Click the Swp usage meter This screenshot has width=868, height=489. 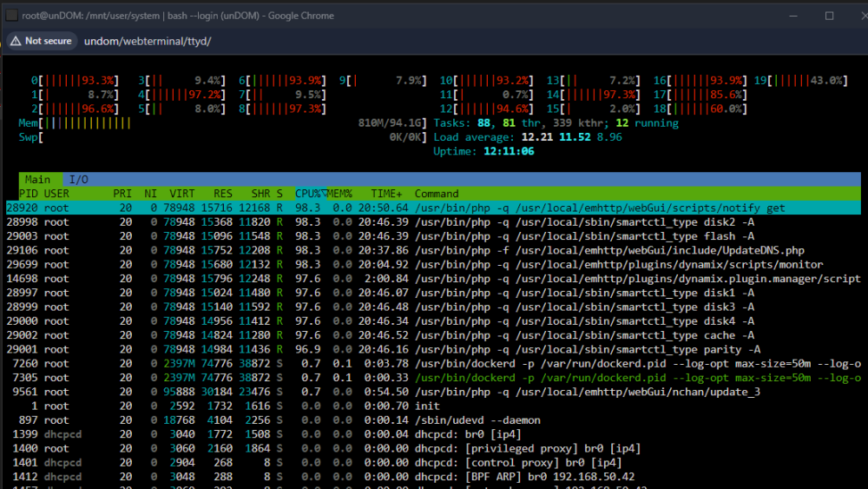pyautogui.click(x=222, y=137)
